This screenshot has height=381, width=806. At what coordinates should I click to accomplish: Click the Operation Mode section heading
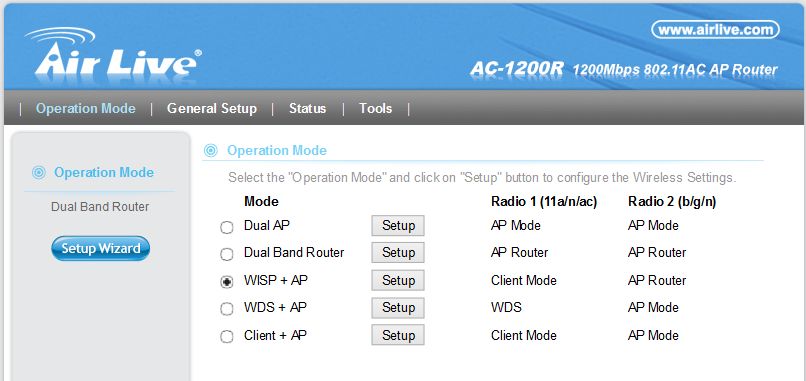click(277, 151)
